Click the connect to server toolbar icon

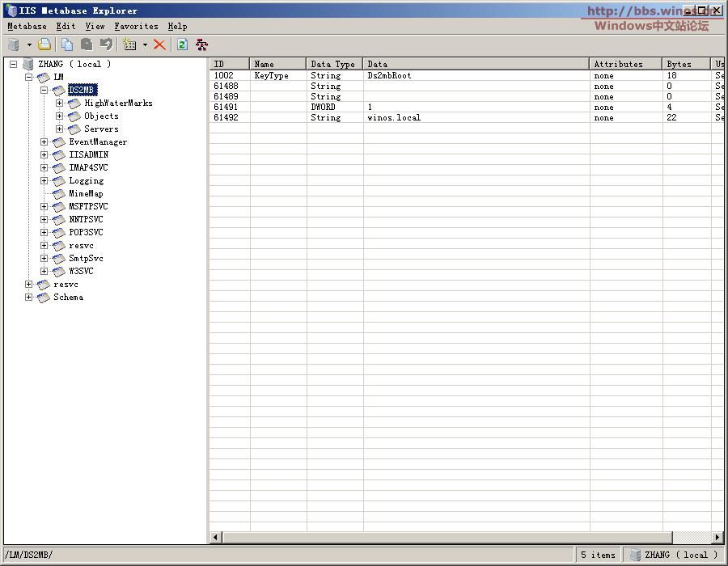click(x=13, y=44)
